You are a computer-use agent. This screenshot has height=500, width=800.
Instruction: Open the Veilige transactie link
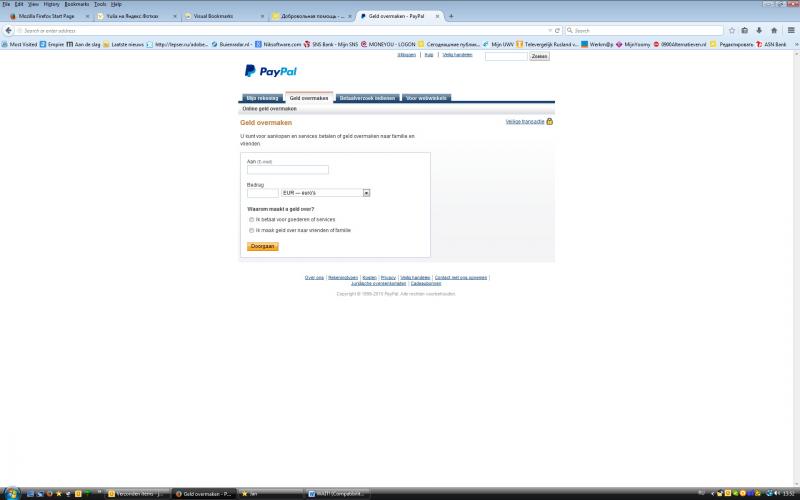click(x=525, y=121)
